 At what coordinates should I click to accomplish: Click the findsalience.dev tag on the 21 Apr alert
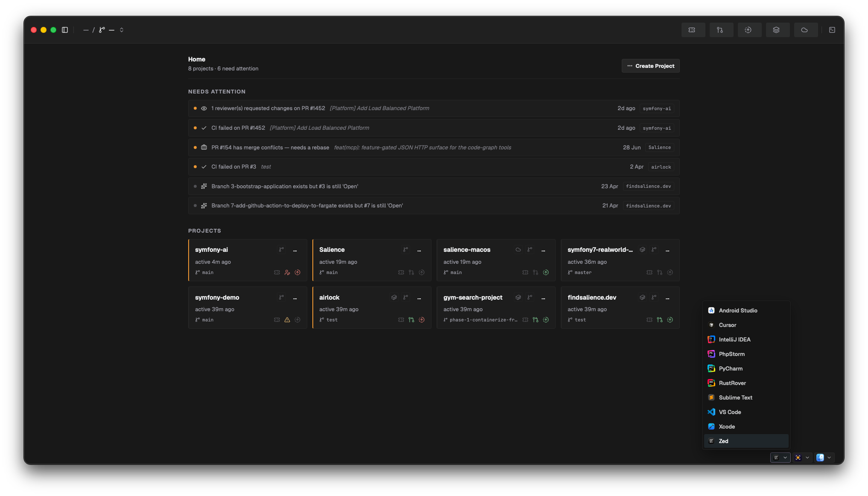click(x=648, y=206)
